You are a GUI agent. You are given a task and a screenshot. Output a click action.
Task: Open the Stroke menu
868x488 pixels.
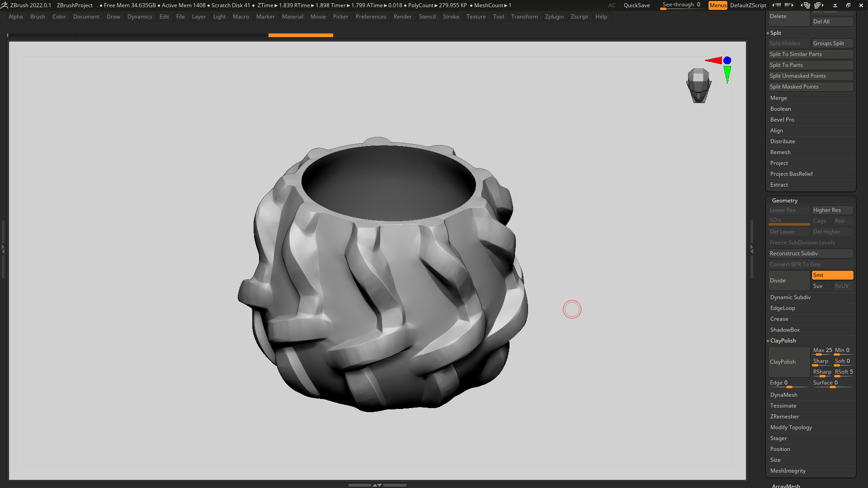click(x=451, y=17)
